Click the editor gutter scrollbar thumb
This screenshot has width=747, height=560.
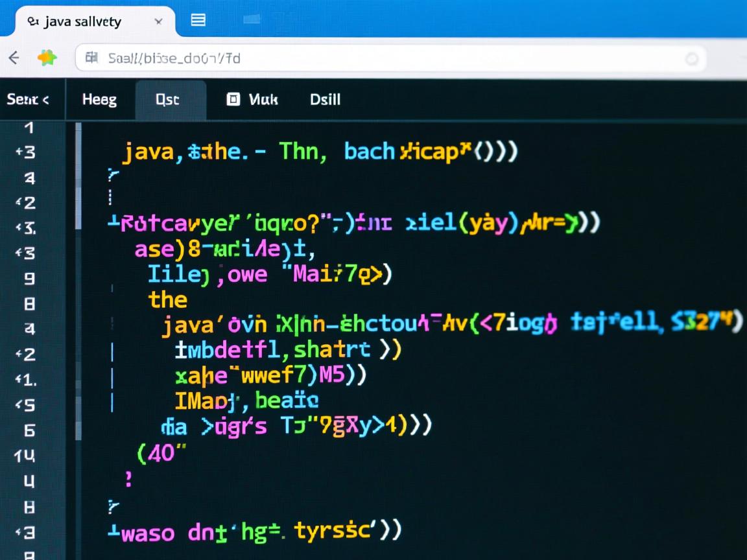point(78,175)
